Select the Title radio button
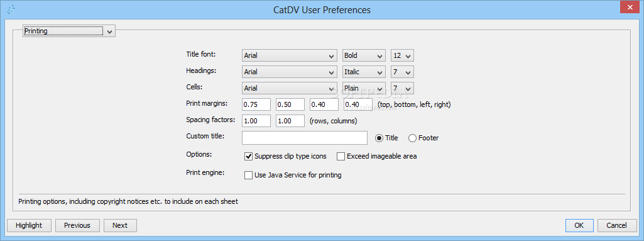Viewport: 644px width, 241px height. click(379, 138)
